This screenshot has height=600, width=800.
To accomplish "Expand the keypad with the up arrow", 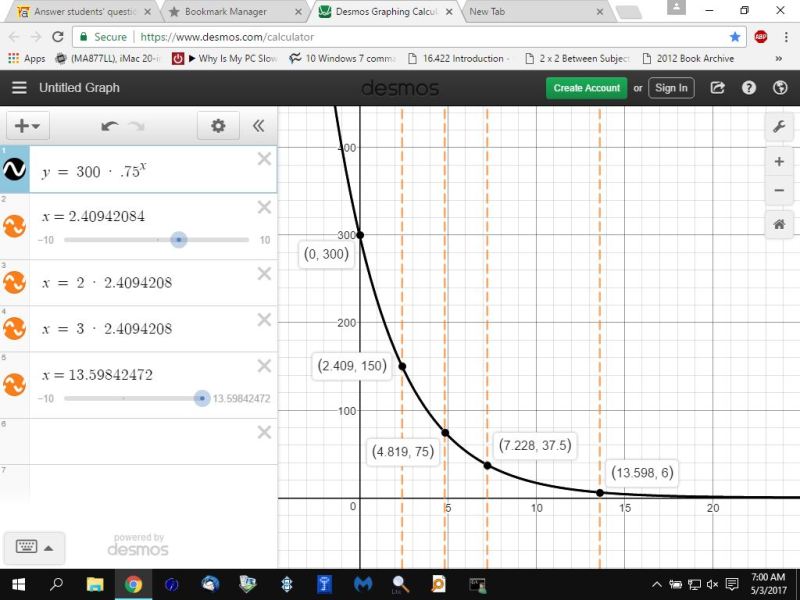I will click(48, 548).
